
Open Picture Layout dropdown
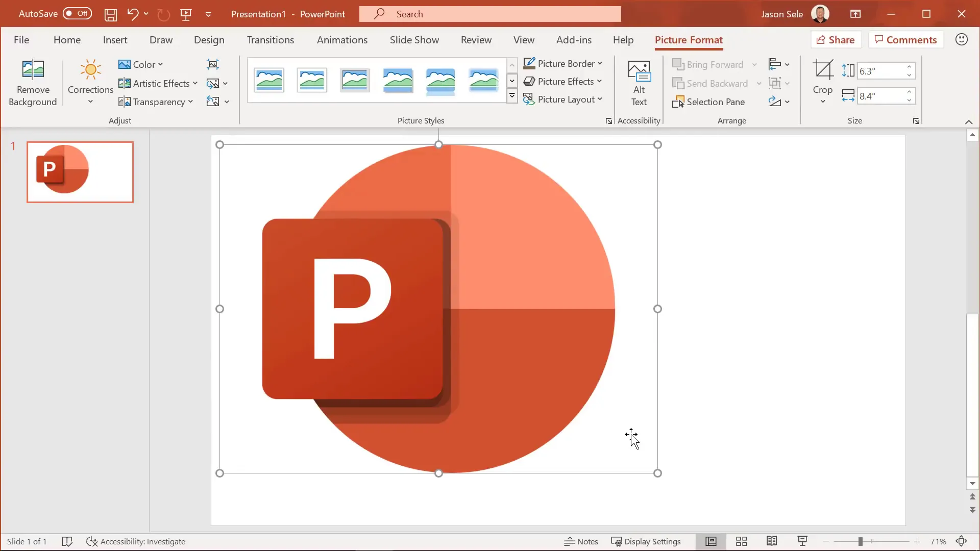563,99
